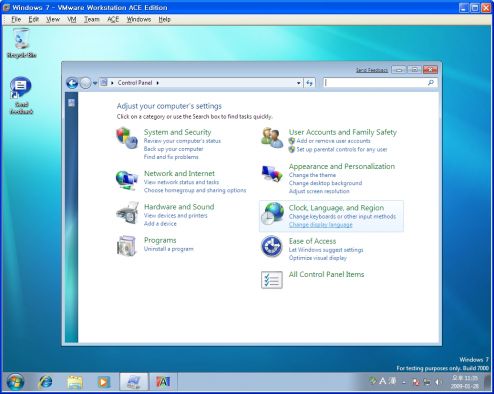Open the VMware Windows menu
The image size is (494, 394).
(x=139, y=19)
